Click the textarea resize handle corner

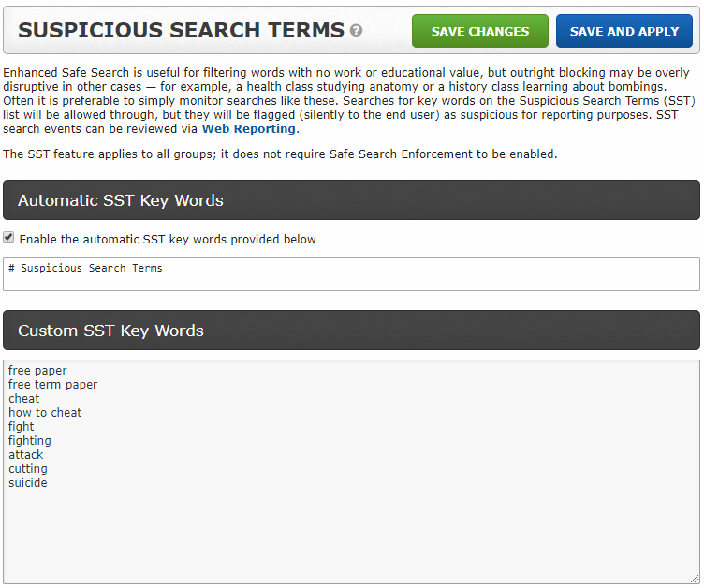coord(695,579)
